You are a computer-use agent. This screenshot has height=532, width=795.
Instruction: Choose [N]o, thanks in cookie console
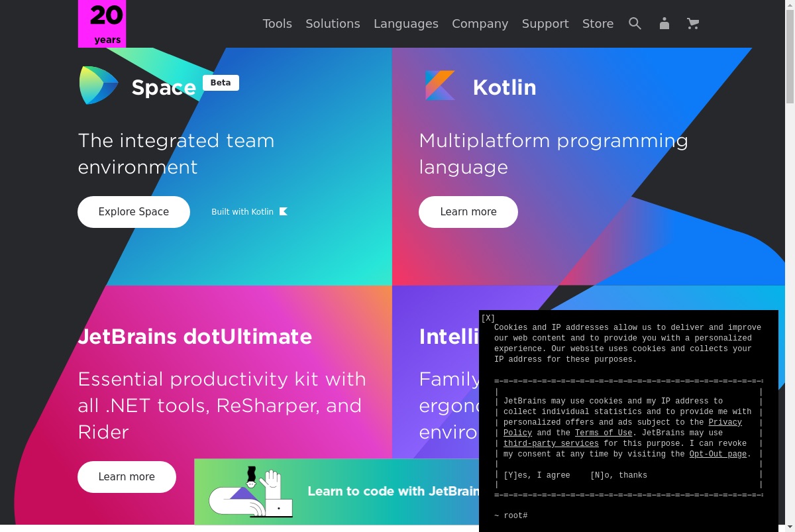pyautogui.click(x=619, y=475)
